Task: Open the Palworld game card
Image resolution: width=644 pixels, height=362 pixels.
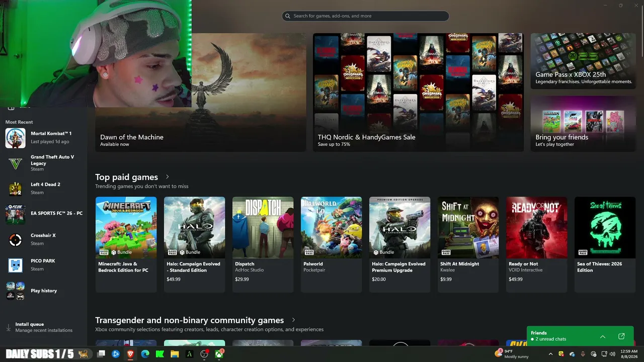Action: point(331,245)
